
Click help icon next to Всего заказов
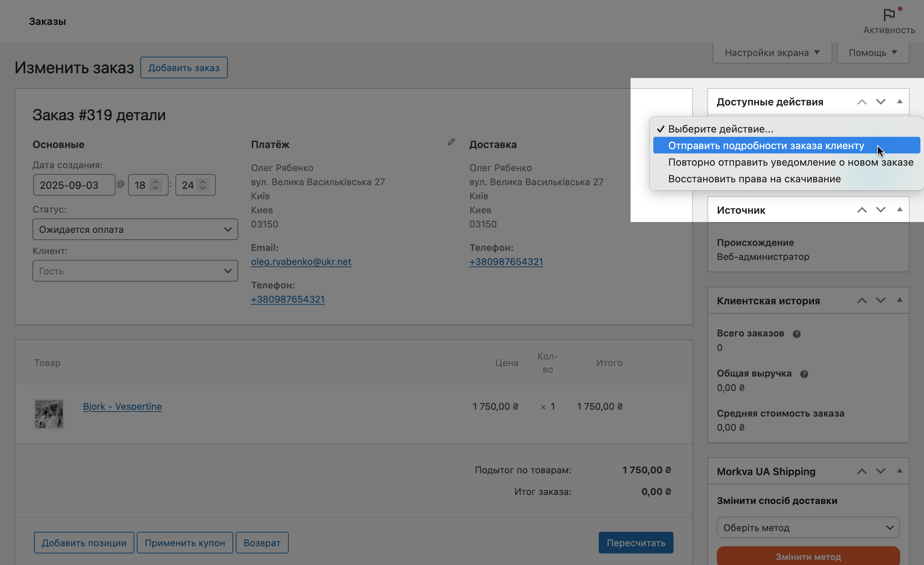[x=797, y=334]
